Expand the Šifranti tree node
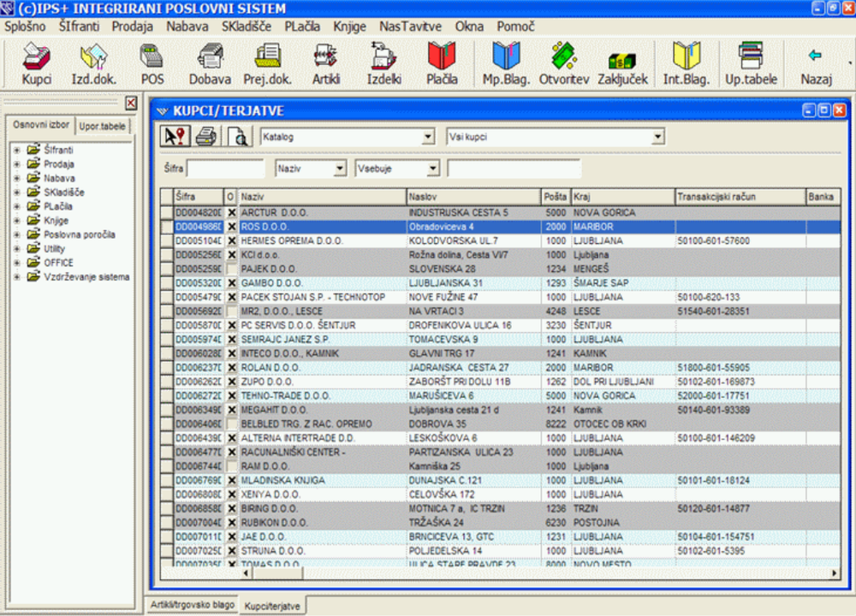The height and width of the screenshot is (616, 856). 17,150
